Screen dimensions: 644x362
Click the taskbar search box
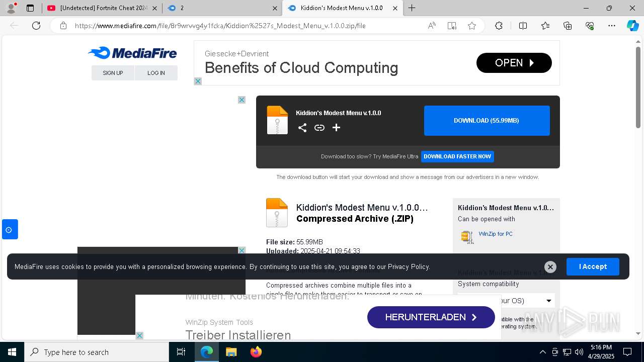coord(97,352)
